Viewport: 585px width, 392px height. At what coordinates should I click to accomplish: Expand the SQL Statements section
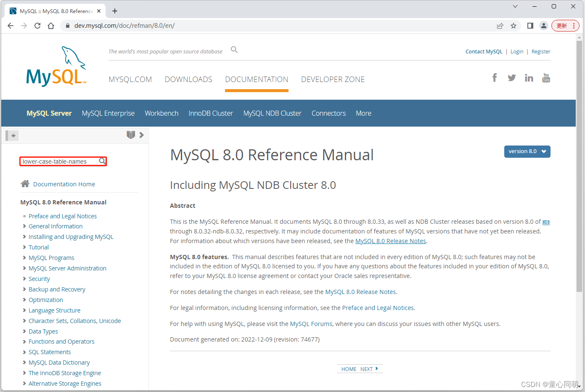50,352
